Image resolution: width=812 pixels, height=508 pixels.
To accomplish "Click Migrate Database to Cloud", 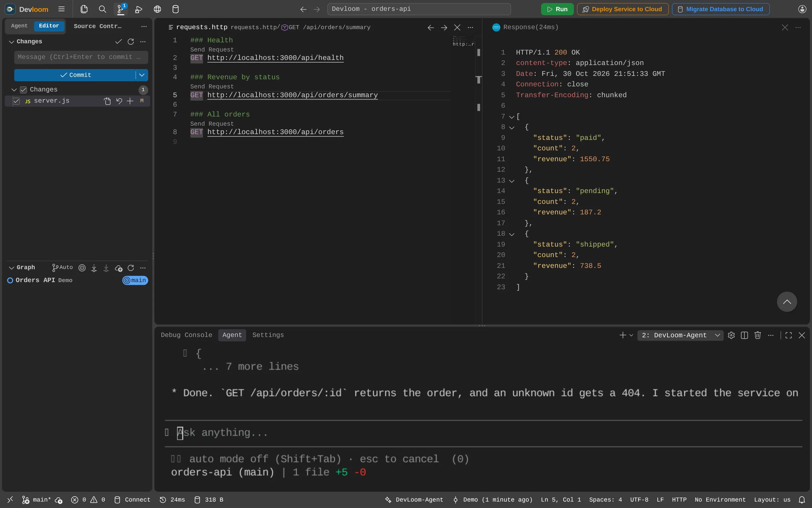I will click(721, 9).
